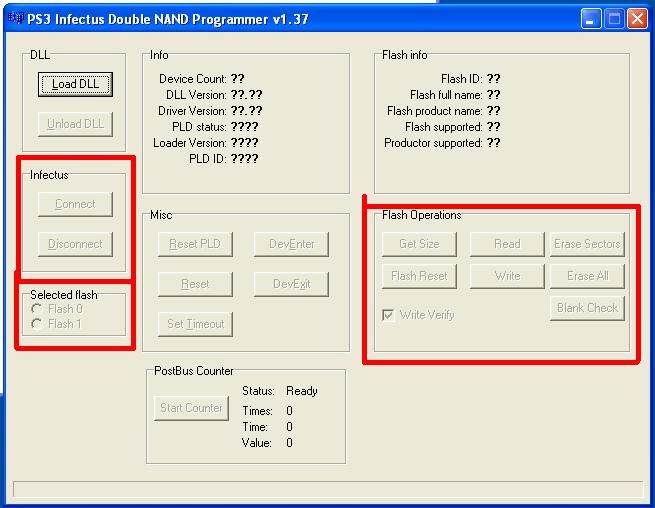Minimize the NAND Programmer window
The image size is (655, 508).
(591, 19)
